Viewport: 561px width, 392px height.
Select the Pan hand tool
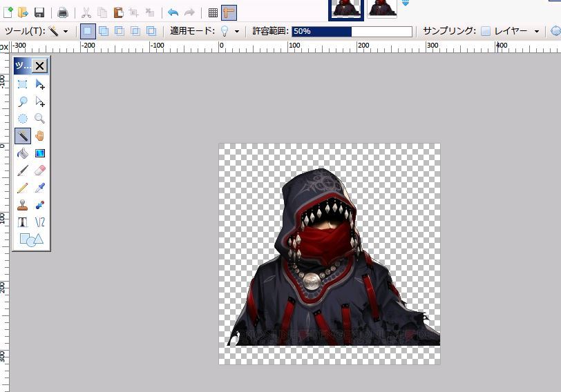(39, 136)
